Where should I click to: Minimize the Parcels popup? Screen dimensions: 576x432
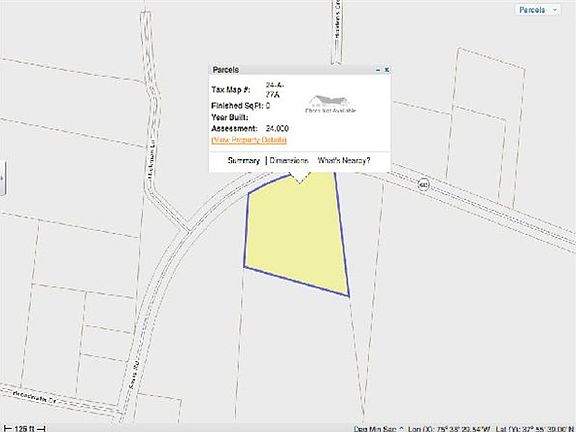[x=378, y=70]
